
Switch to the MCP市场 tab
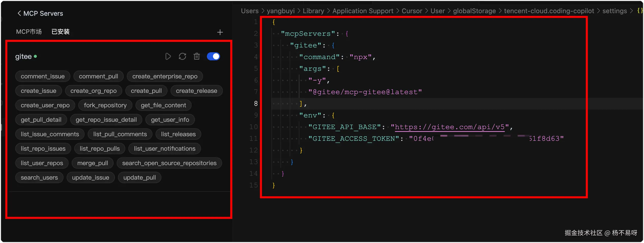tap(29, 31)
